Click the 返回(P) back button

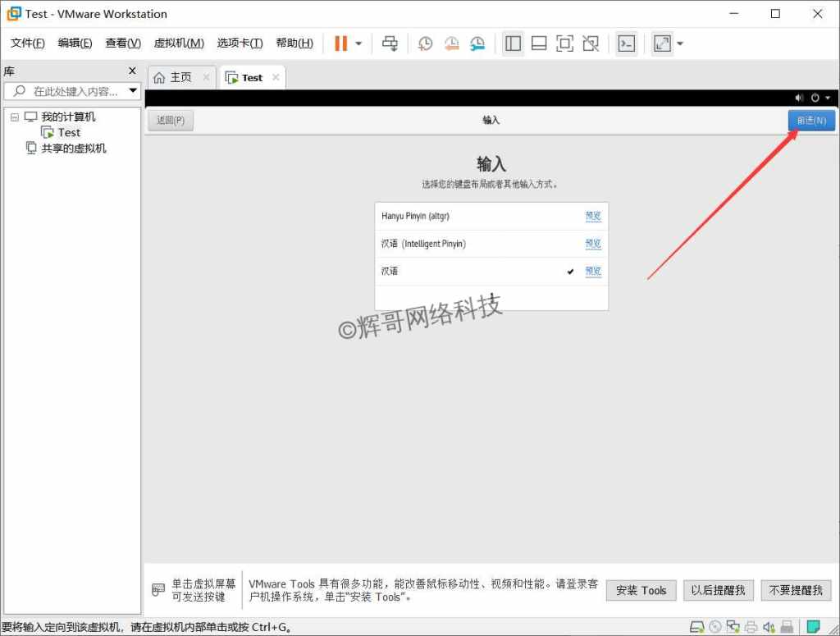171,120
